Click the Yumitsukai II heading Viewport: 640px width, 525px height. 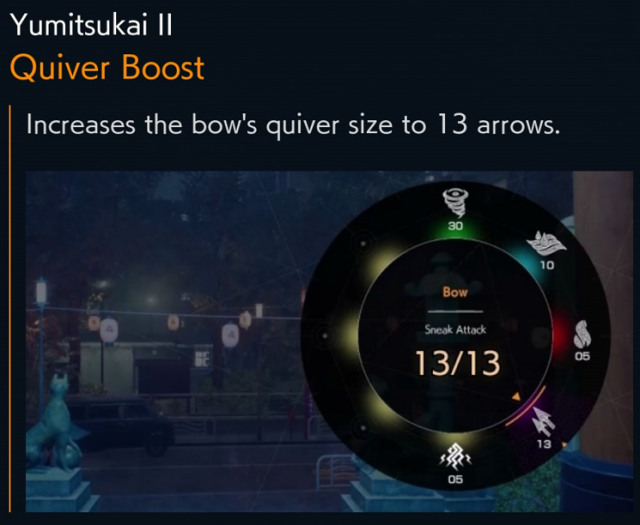(x=91, y=24)
